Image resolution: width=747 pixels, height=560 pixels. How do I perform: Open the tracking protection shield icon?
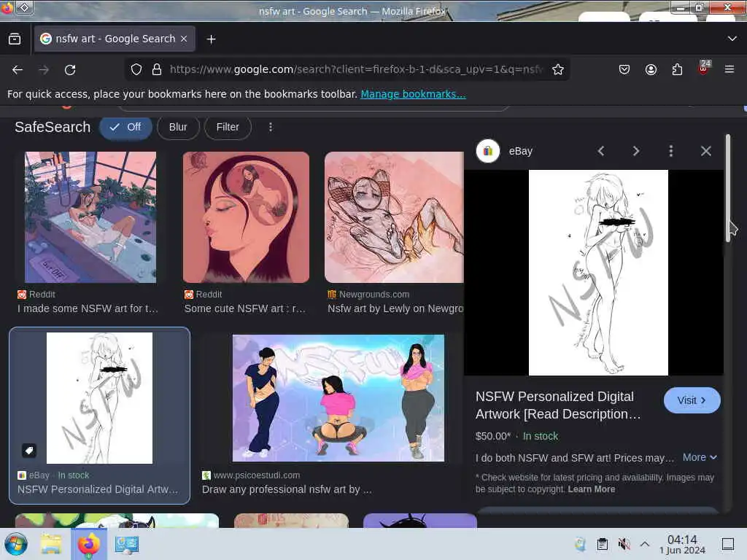tap(136, 69)
